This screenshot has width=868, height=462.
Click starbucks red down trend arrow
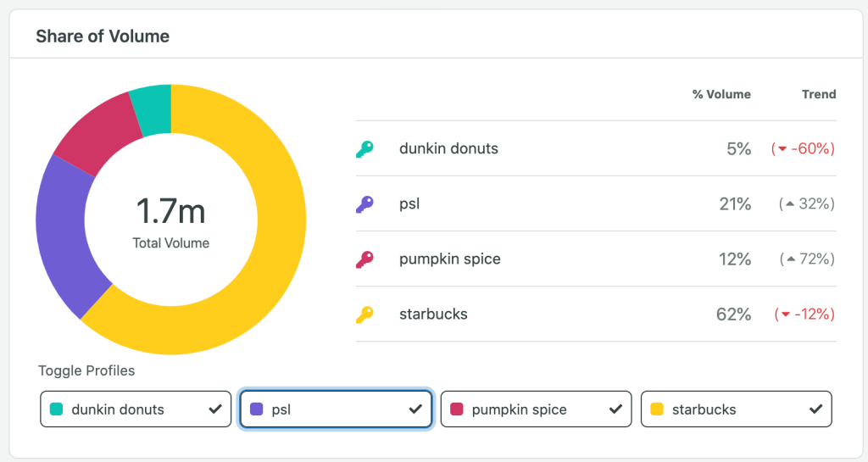tap(786, 314)
